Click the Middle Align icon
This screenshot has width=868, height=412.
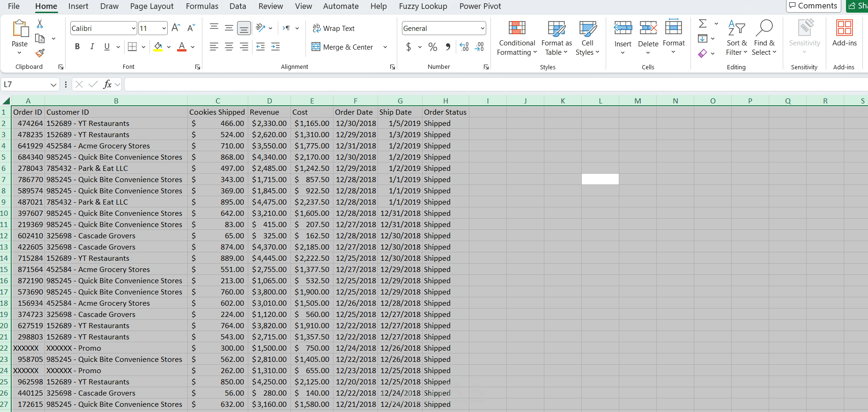(229, 28)
